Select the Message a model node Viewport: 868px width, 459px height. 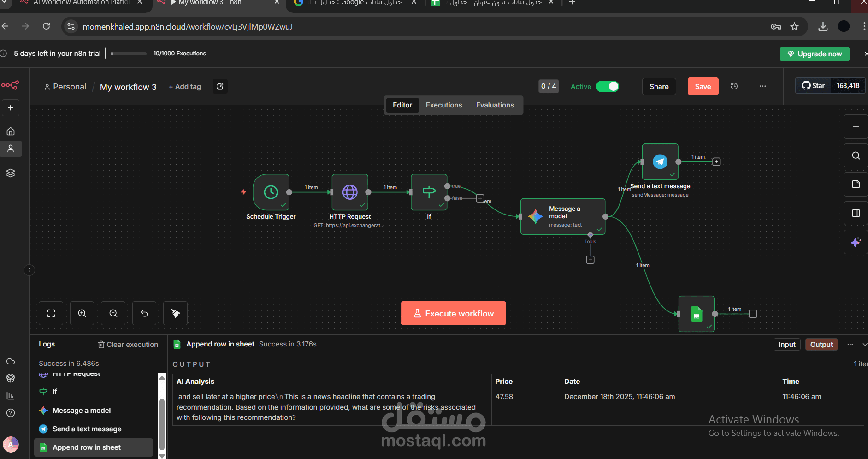563,216
